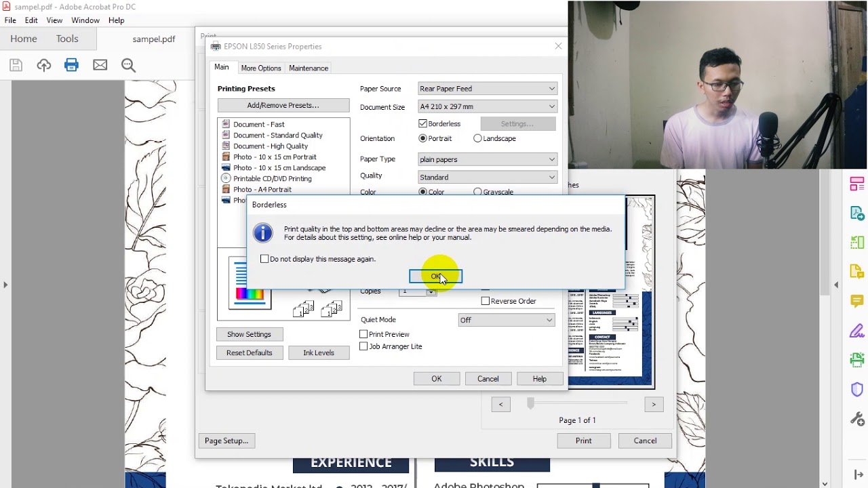Enable the Print Preview checkbox
The height and width of the screenshot is (488, 868).
[x=363, y=334]
